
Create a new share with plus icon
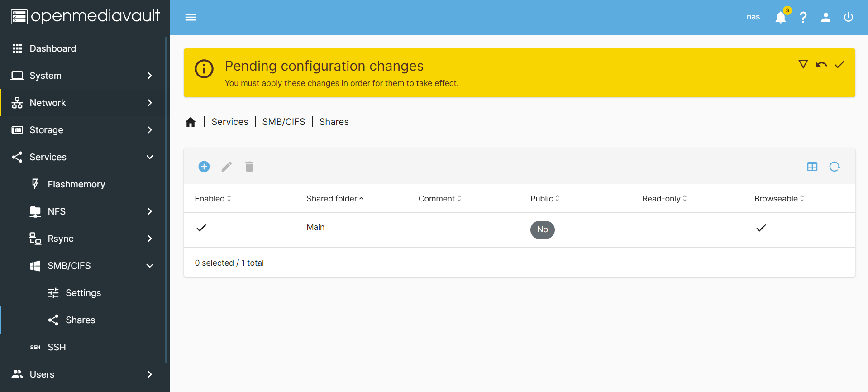tap(204, 167)
